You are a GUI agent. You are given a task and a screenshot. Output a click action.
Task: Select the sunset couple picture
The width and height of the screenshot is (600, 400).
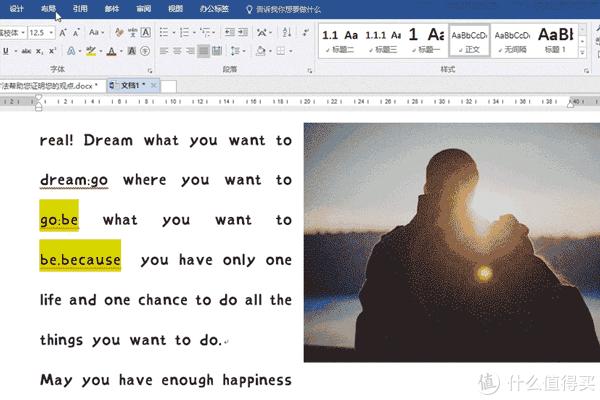pyautogui.click(x=452, y=242)
